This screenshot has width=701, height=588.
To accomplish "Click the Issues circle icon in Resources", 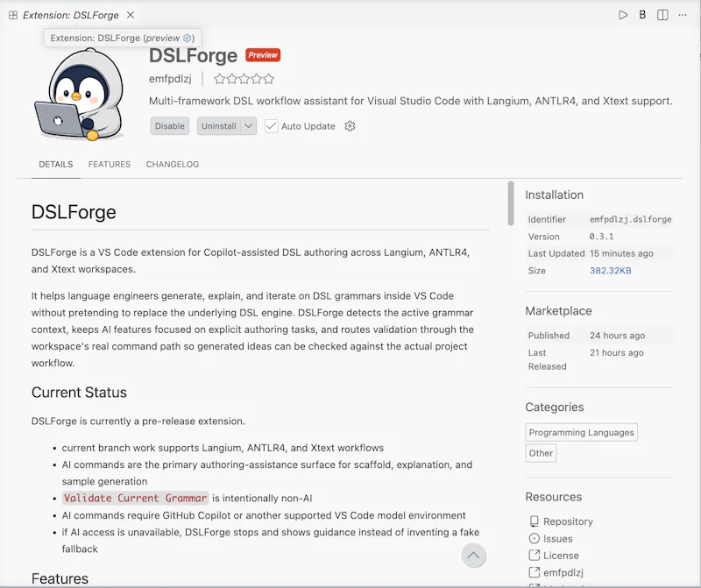I will [534, 538].
